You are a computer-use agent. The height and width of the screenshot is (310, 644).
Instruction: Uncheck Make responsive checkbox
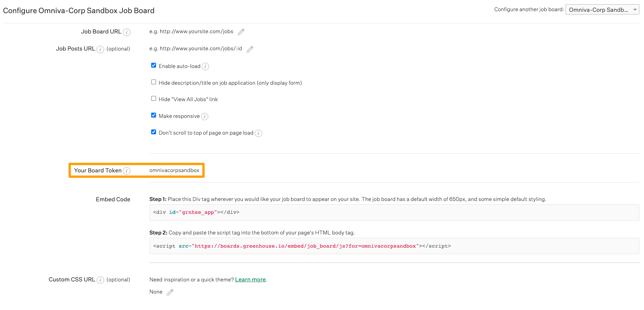tap(153, 115)
